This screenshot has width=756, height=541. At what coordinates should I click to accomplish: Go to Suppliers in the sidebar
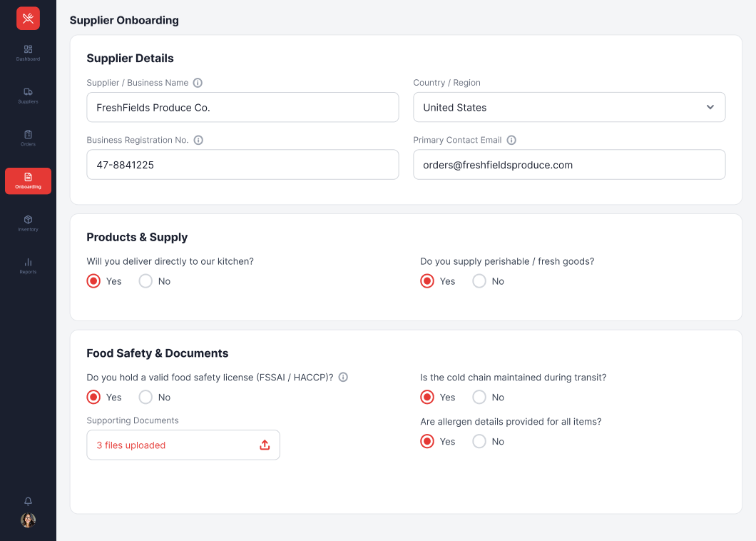[28, 96]
